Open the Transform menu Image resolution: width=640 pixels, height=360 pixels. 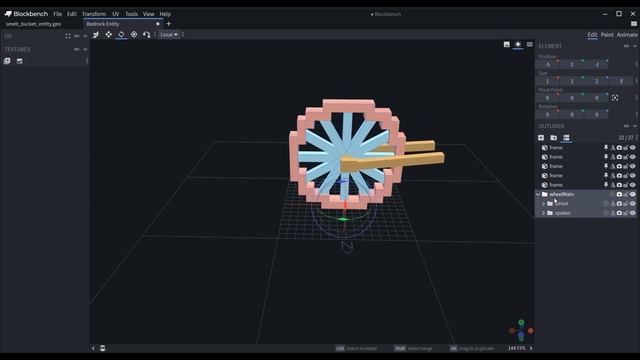(94, 14)
